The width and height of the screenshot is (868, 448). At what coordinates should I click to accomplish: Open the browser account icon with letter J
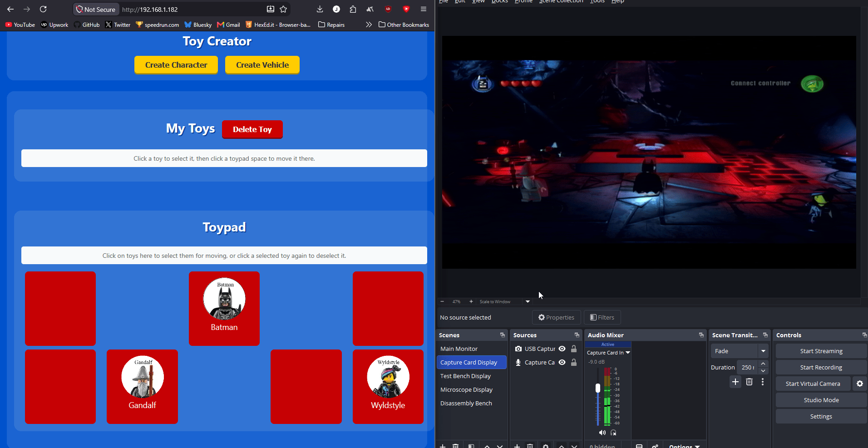[336, 9]
